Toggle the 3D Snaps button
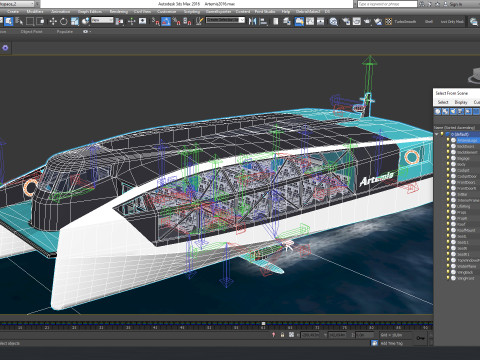480x360 pixels. point(155,21)
